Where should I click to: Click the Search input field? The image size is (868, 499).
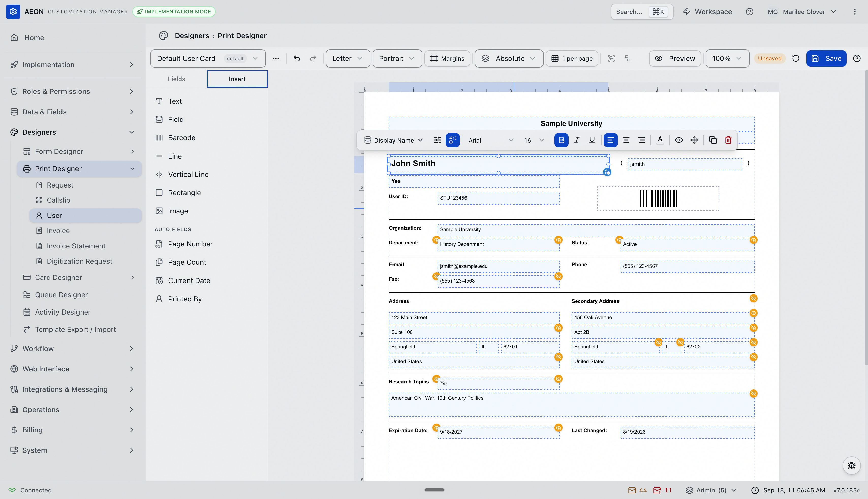pos(642,12)
